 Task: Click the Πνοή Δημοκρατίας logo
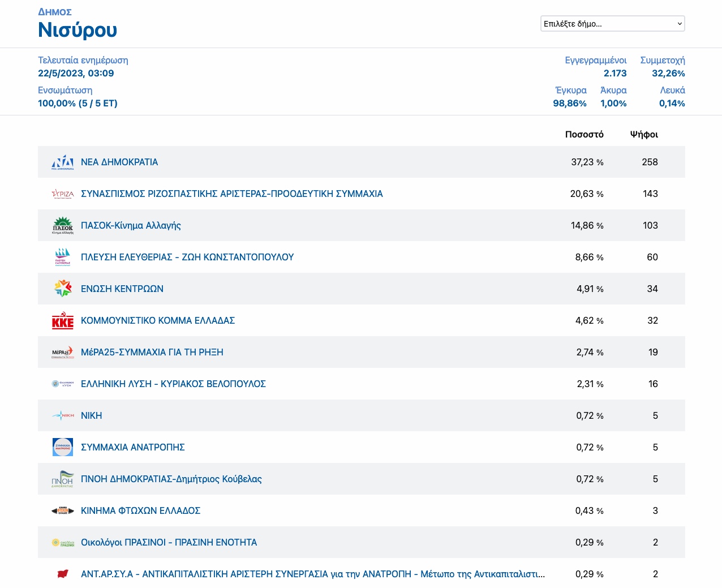pyautogui.click(x=63, y=479)
